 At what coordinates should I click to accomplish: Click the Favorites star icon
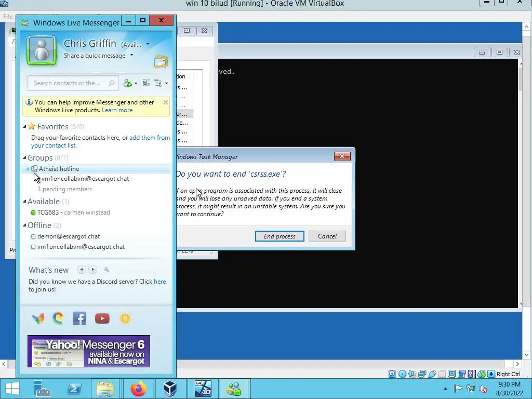pyautogui.click(x=32, y=126)
